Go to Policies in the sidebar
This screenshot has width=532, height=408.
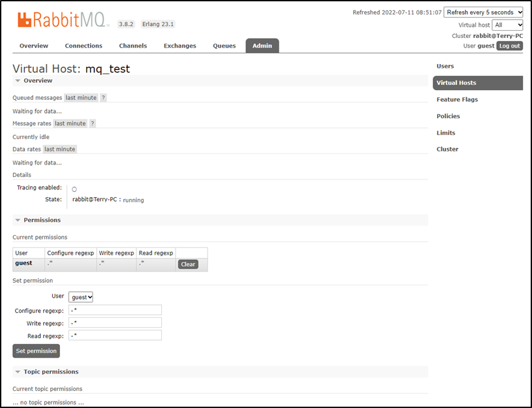point(448,116)
